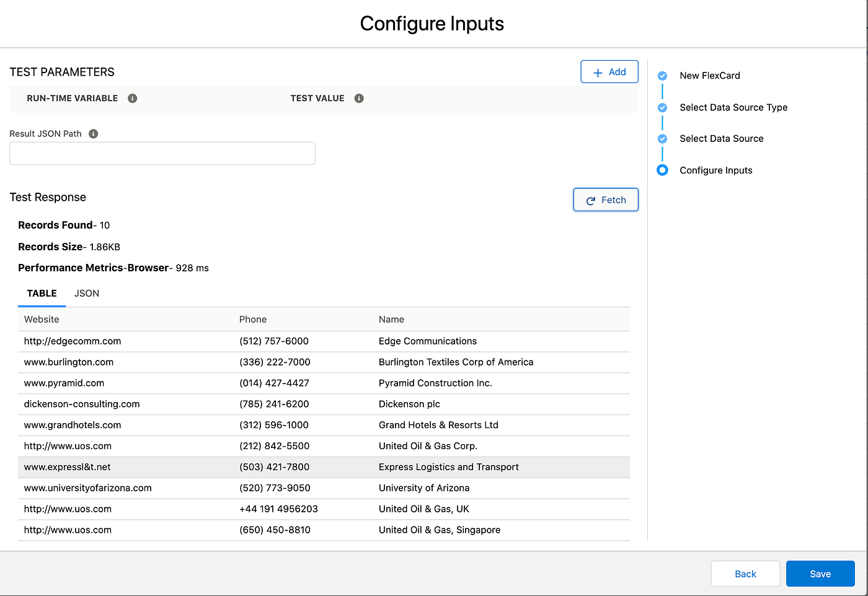Click the plus icon on the Add button

[x=596, y=71]
